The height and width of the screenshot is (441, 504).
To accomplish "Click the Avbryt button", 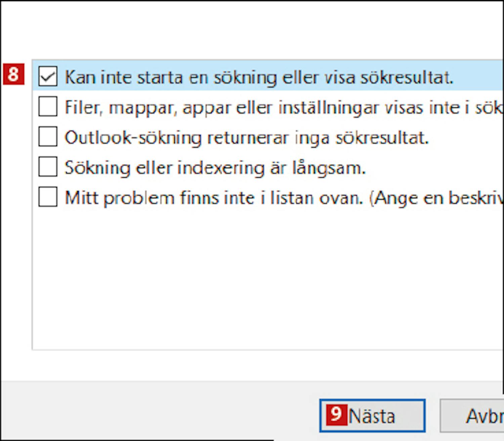I will point(472,415).
